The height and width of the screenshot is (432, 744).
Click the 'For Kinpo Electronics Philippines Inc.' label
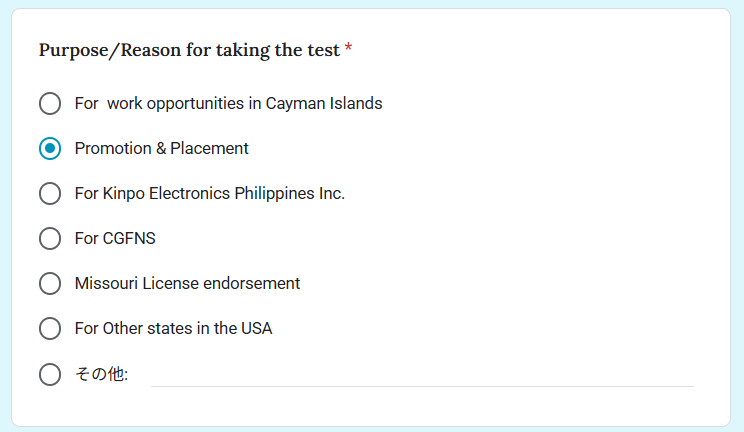pos(209,193)
